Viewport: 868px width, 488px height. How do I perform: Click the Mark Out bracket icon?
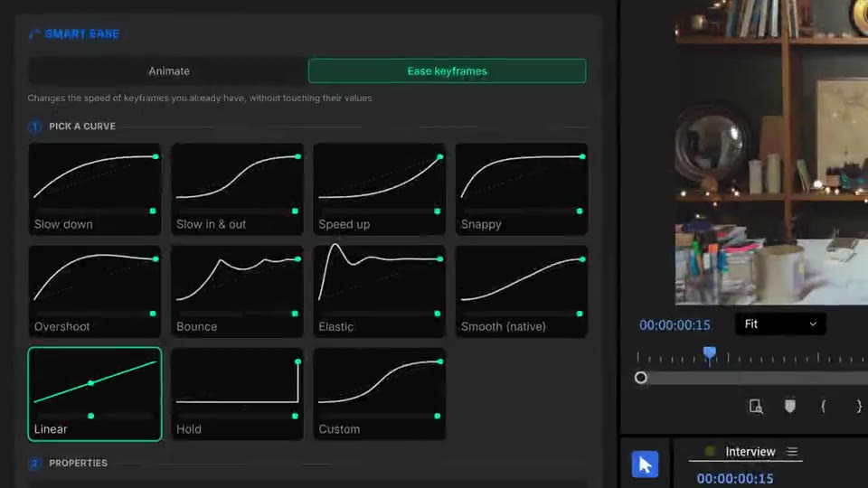tap(859, 406)
